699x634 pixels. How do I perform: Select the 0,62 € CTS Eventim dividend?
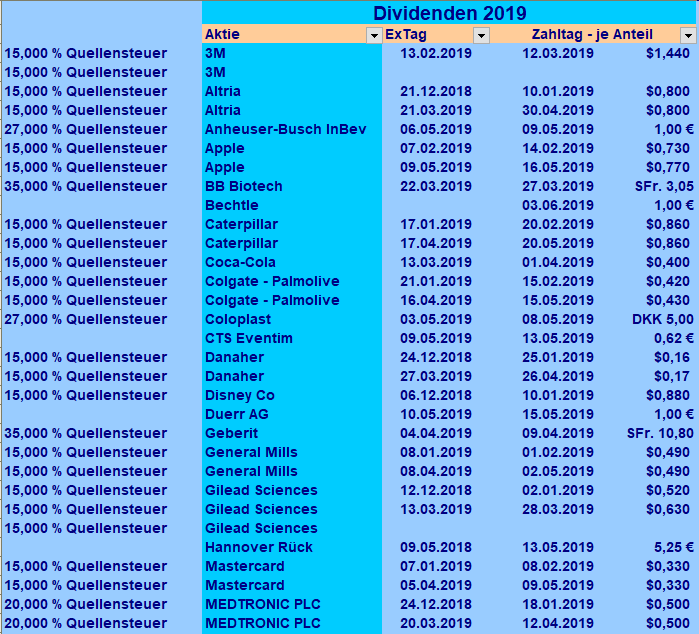674,338
